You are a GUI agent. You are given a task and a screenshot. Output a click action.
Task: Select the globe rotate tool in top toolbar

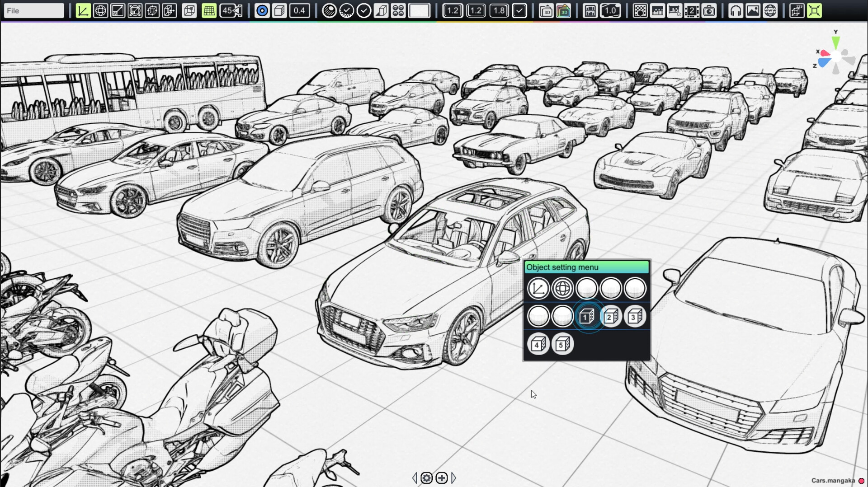coord(100,10)
